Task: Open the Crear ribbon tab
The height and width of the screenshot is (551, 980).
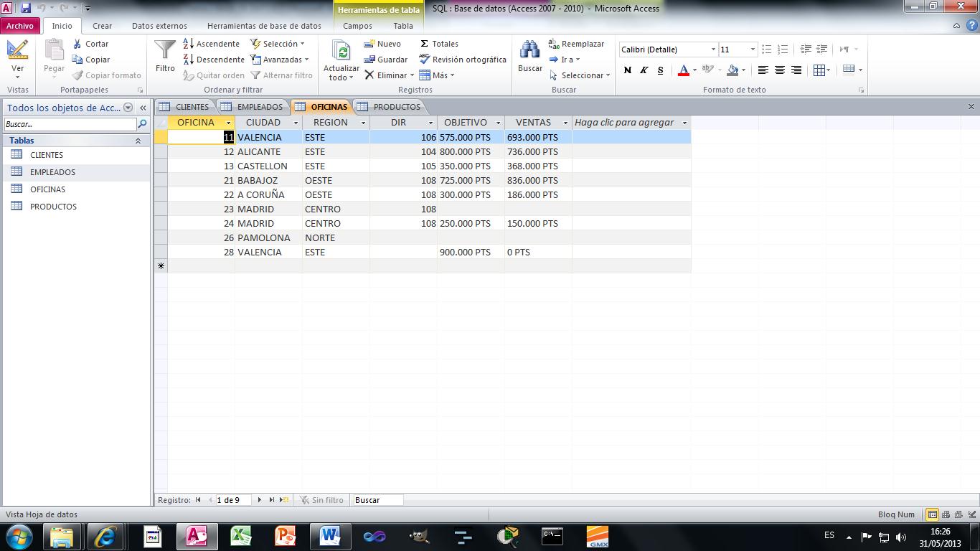Action: coord(102,25)
